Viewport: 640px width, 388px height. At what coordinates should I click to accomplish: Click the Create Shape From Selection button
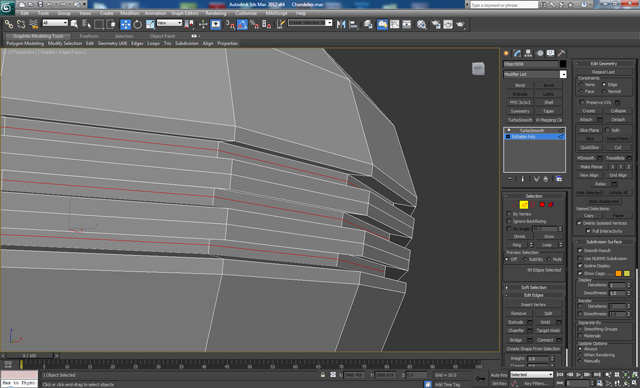[x=533, y=349]
